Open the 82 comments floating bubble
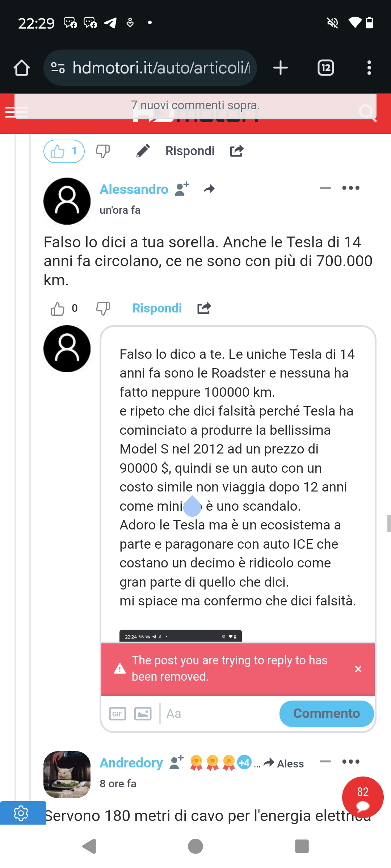 363,797
